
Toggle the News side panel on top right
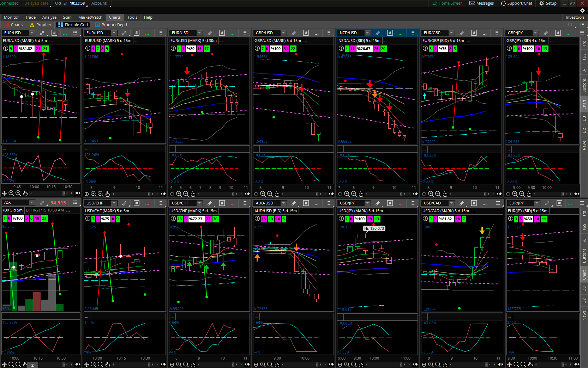point(584,145)
